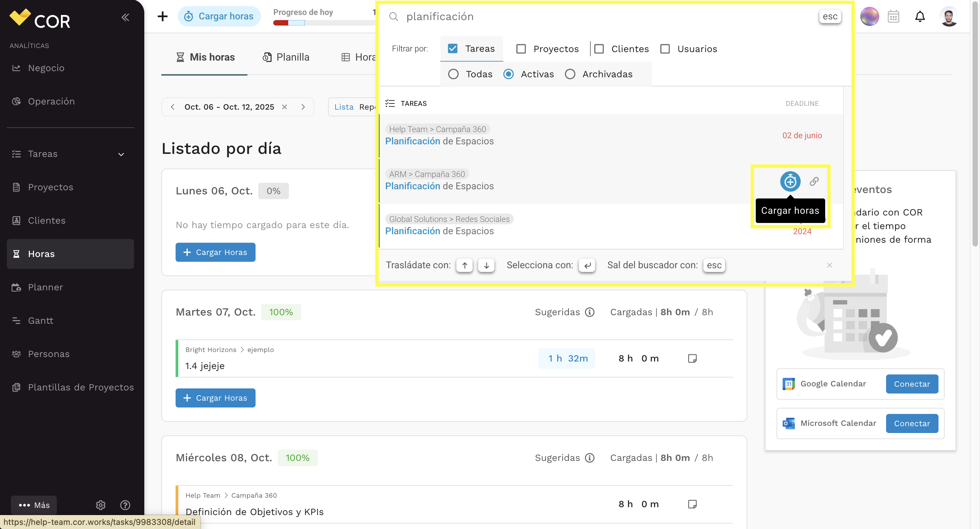
Task: Copy link icon for ARM task
Action: (814, 181)
